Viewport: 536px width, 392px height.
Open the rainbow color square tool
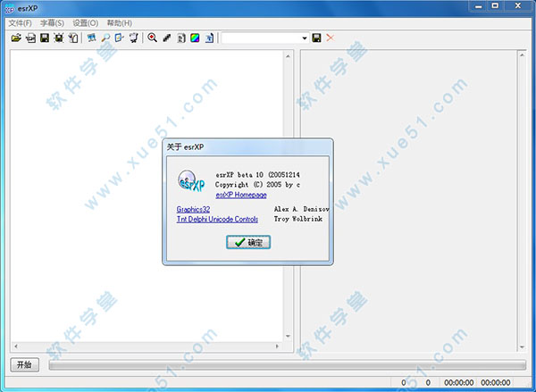click(195, 38)
